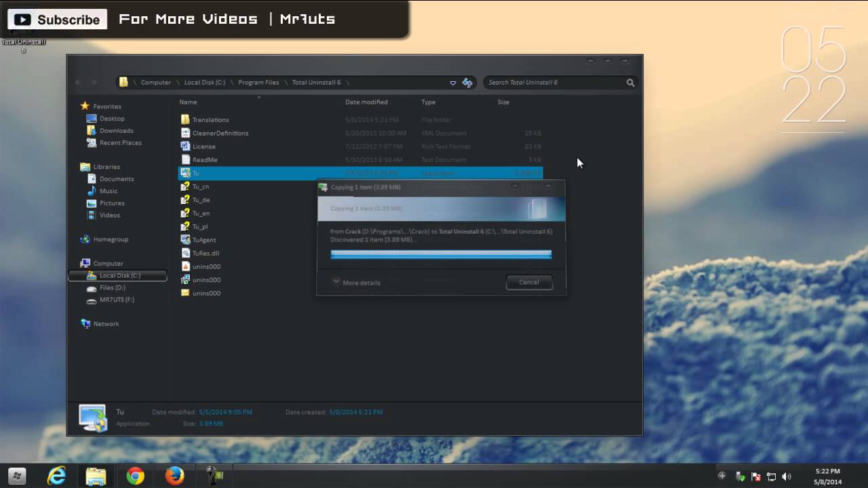The image size is (868, 488).
Task: Launch Internet Explorer from taskbar
Action: 56,476
